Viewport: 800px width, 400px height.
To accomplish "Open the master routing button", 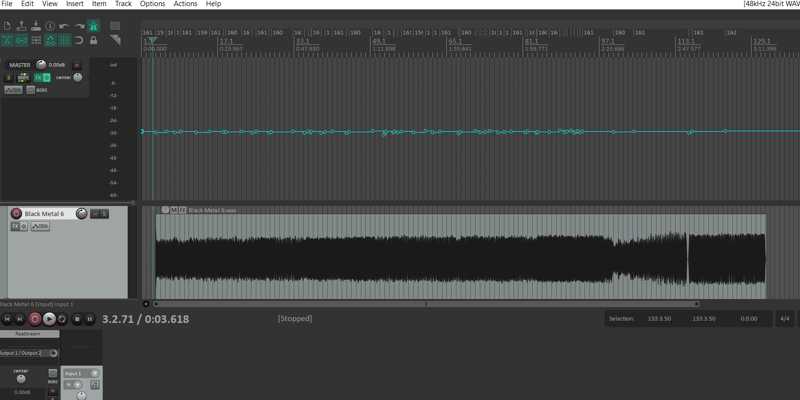I will (x=23, y=78).
